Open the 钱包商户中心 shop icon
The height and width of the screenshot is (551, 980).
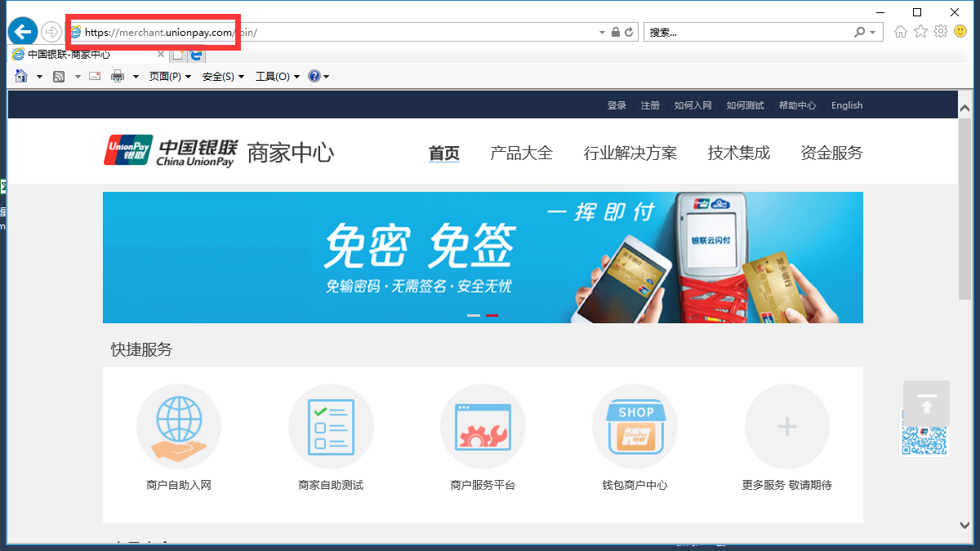click(x=635, y=426)
